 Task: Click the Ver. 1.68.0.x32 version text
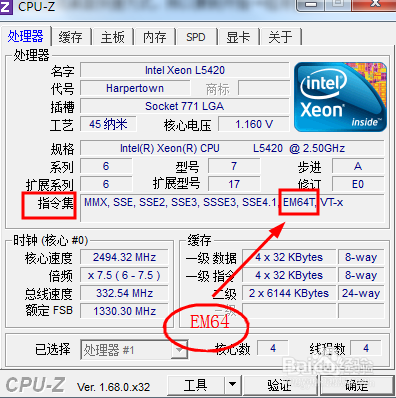[114, 387]
